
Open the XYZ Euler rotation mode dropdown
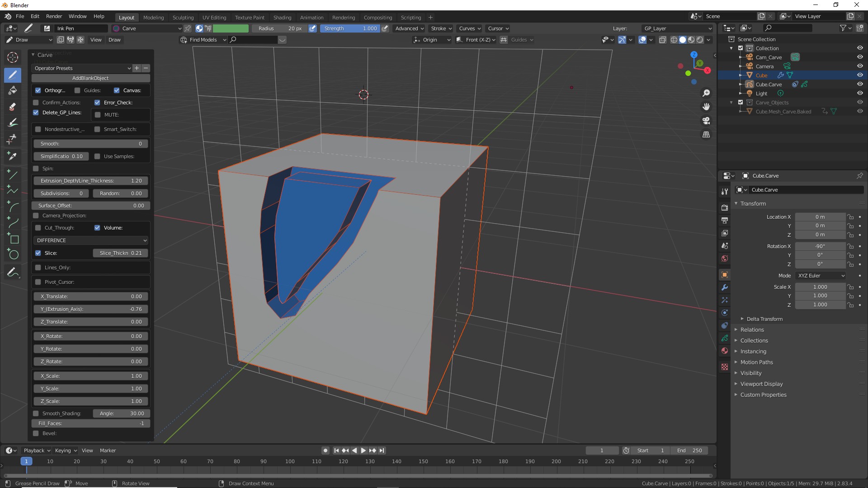821,276
